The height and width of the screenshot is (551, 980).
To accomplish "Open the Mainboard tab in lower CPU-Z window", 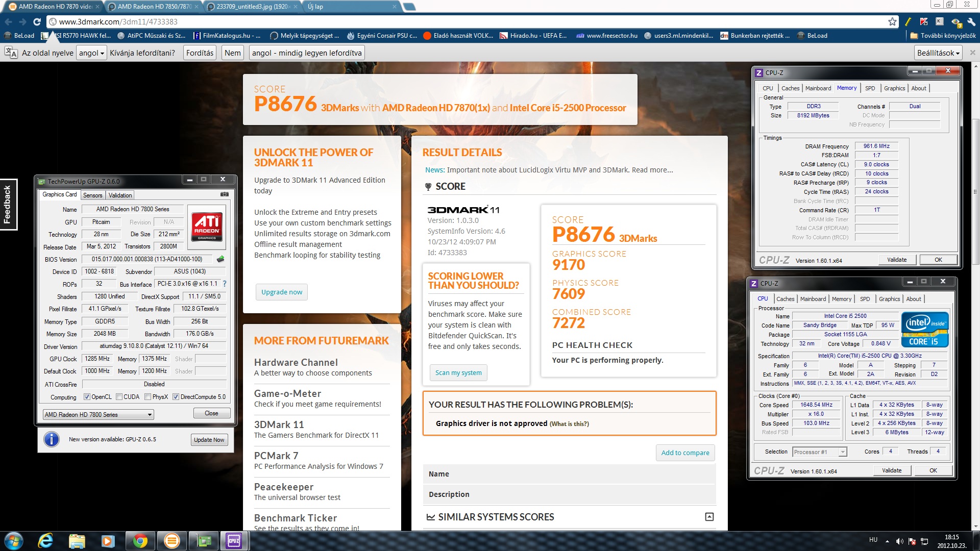I will point(813,299).
